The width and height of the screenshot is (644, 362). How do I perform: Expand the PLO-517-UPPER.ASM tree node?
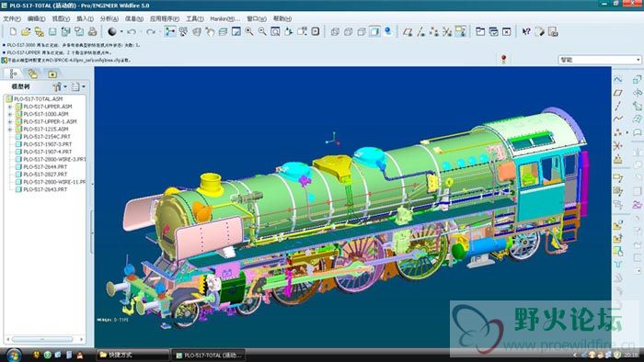(x=10, y=107)
